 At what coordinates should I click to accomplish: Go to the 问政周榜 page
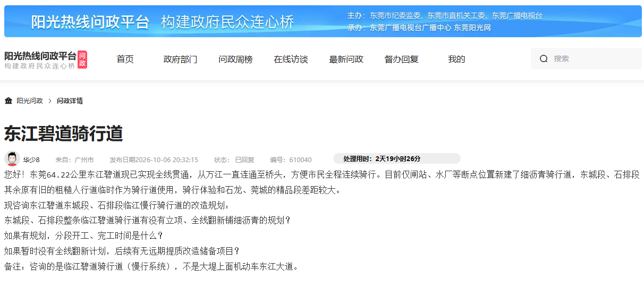tap(235, 59)
